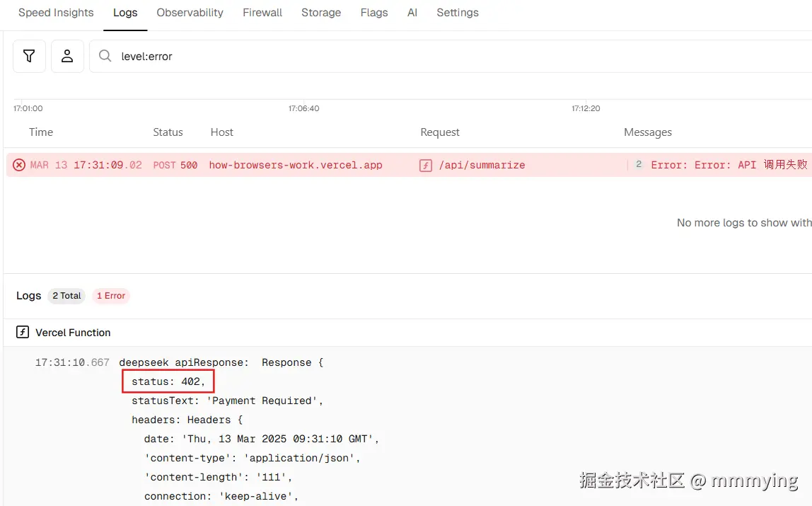Click the Host column header
Viewport: 812px width, 506px height.
[x=221, y=132]
